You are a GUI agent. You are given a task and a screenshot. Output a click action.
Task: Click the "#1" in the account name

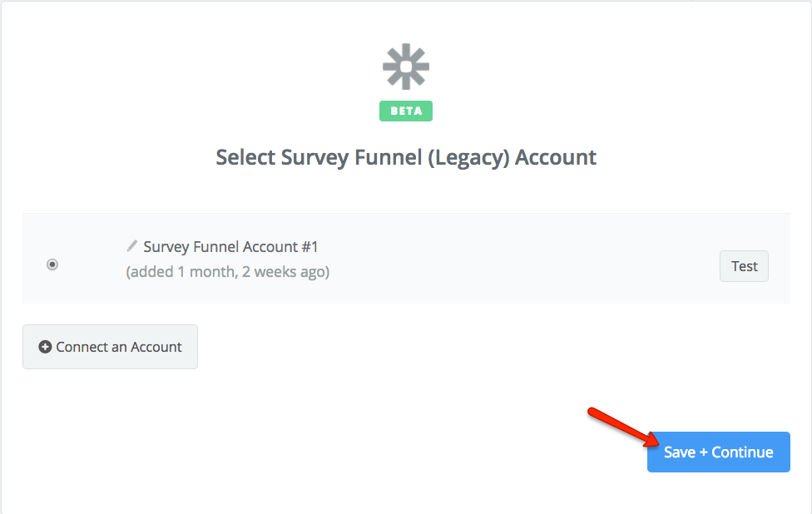pos(310,247)
